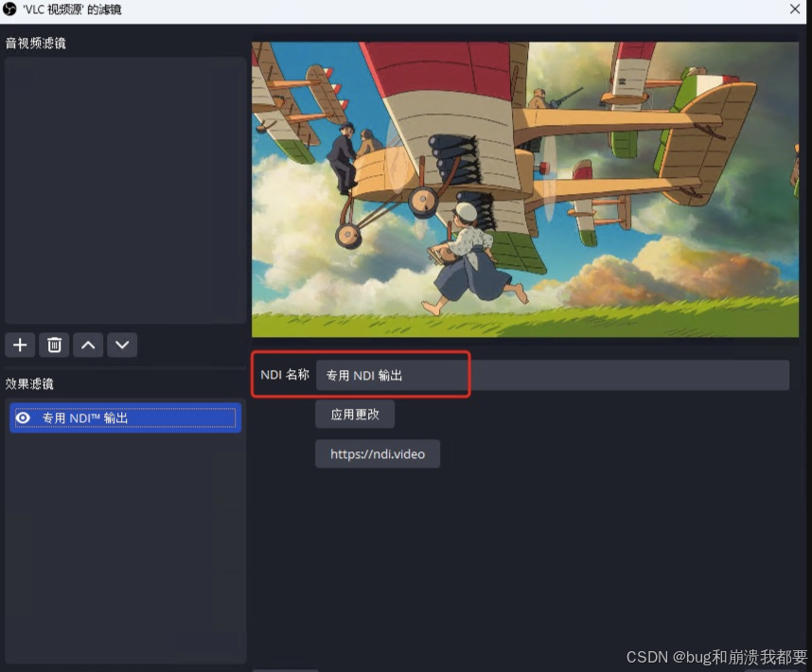Click the NDI 名称 field label
The image size is (812, 672).
coord(285,375)
